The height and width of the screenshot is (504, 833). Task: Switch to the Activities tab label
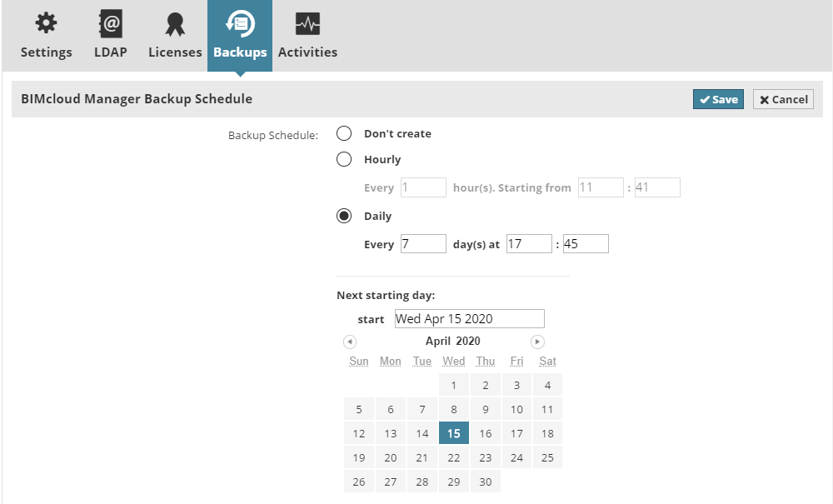(x=307, y=52)
